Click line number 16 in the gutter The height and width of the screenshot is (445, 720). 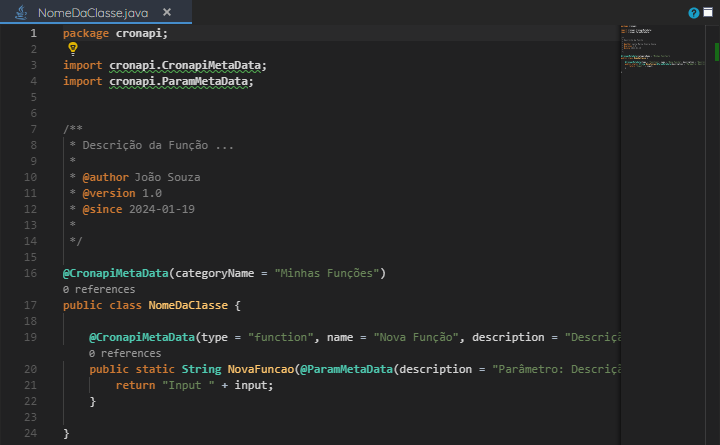pos(30,273)
